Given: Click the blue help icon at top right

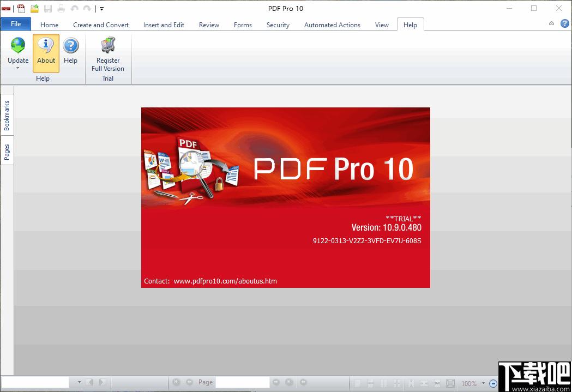Looking at the screenshot, I should (x=564, y=24).
